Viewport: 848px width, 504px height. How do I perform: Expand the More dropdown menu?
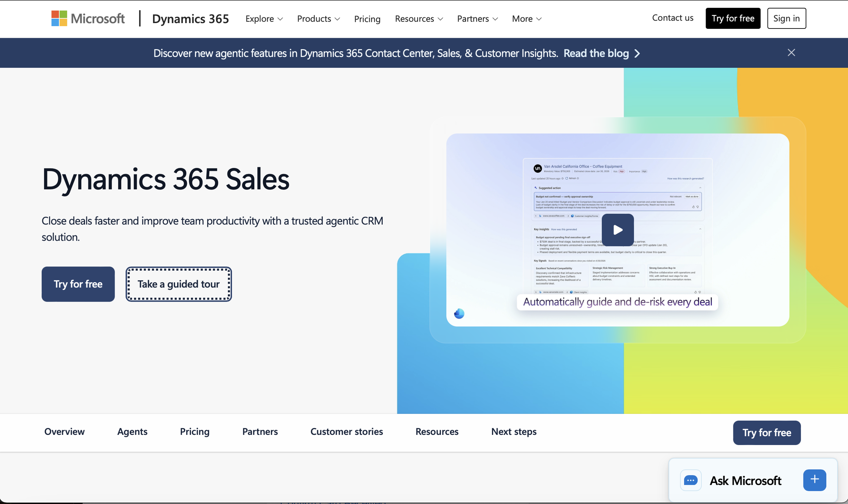point(527,19)
